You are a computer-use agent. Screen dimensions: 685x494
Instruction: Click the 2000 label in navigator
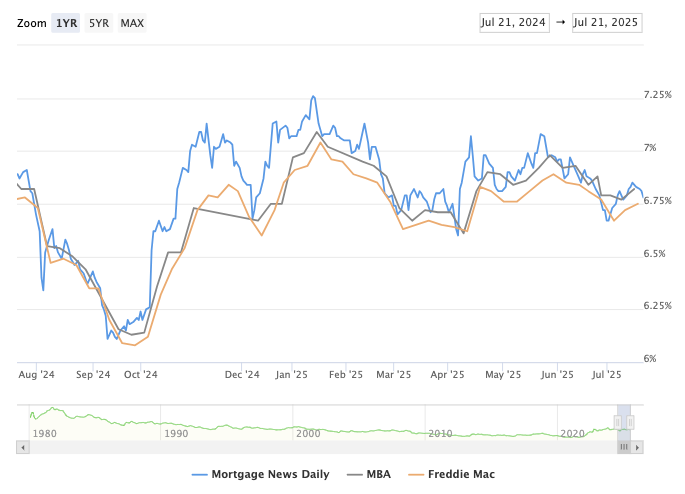click(x=308, y=434)
